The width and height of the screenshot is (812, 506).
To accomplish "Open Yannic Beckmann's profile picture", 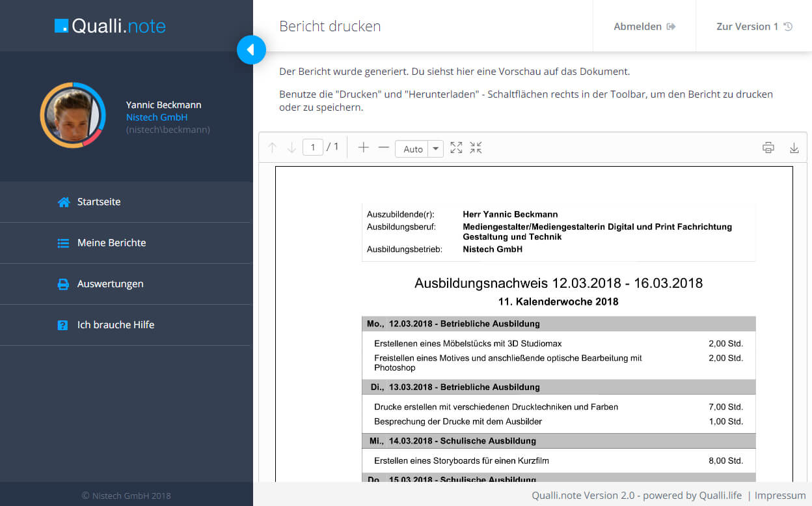I will point(73,115).
